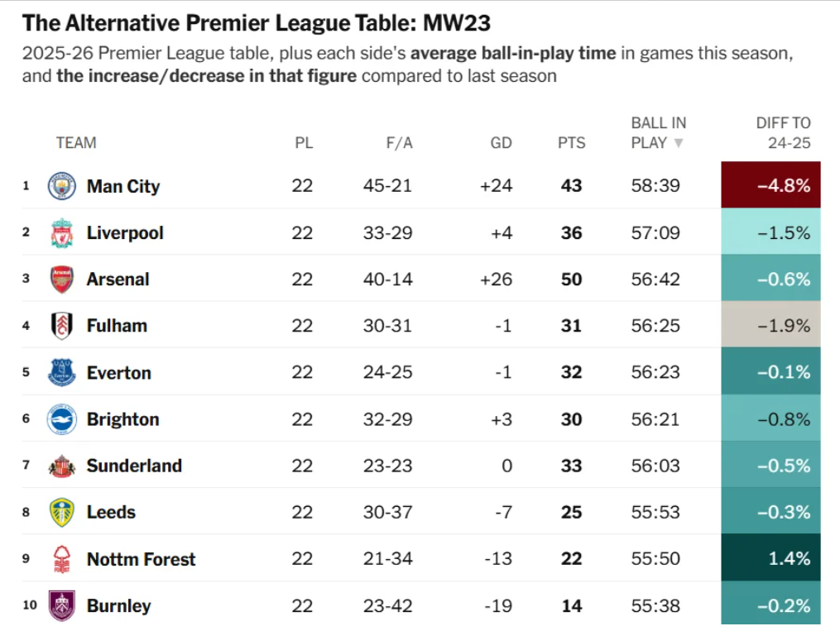The image size is (840, 631).
Task: Click the DIFF TO 24-25 column header
Action: coord(783,132)
